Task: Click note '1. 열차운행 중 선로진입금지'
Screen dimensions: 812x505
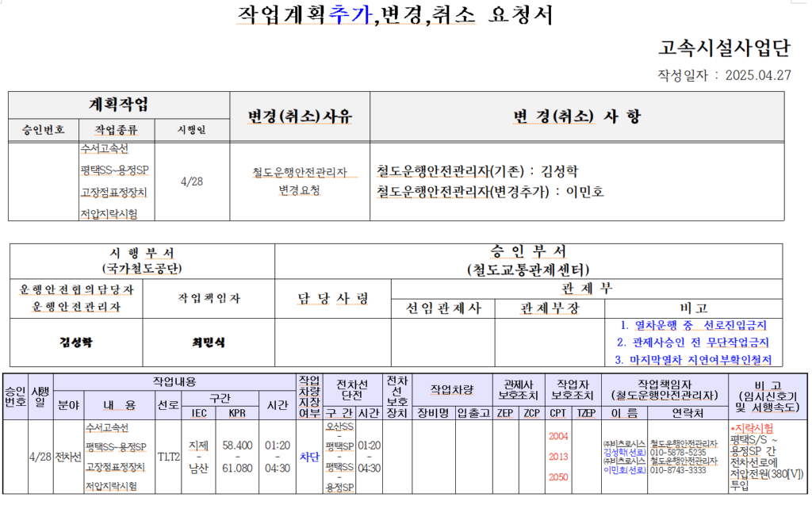Action: point(693,325)
